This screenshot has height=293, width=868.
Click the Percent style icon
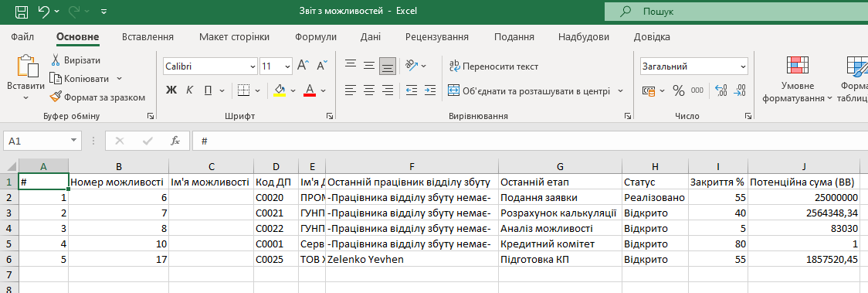[x=679, y=90]
